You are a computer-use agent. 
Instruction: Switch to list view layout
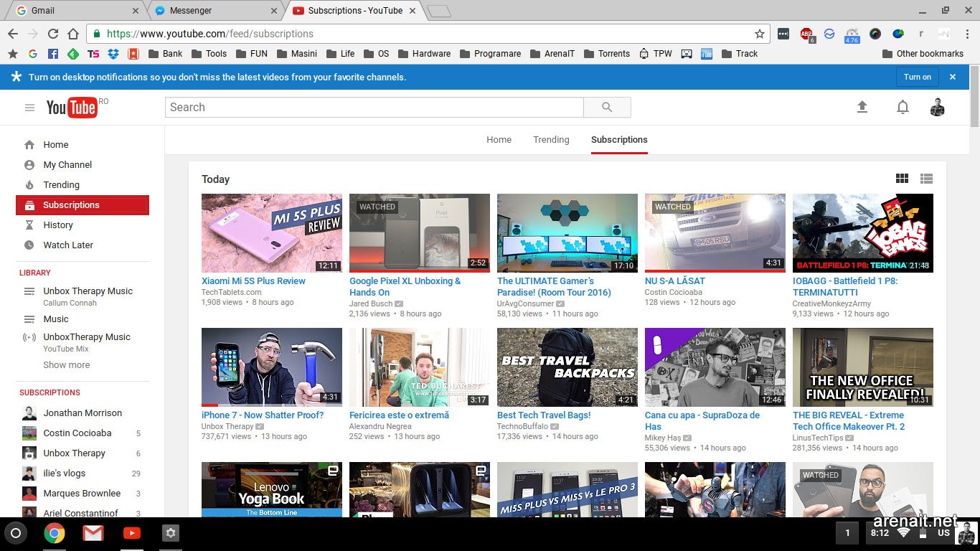[x=926, y=179]
